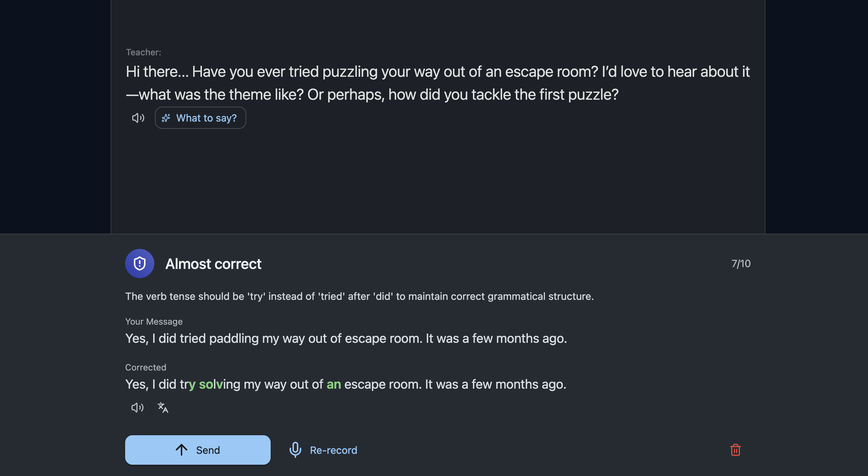Click the "Almost correct" heading
The image size is (868, 476).
click(x=213, y=264)
